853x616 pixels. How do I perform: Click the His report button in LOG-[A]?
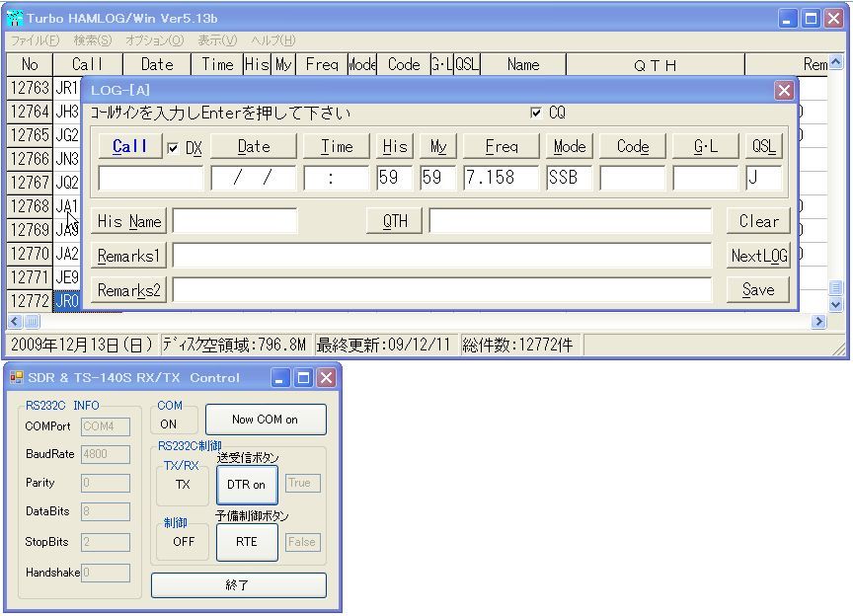coord(394,146)
